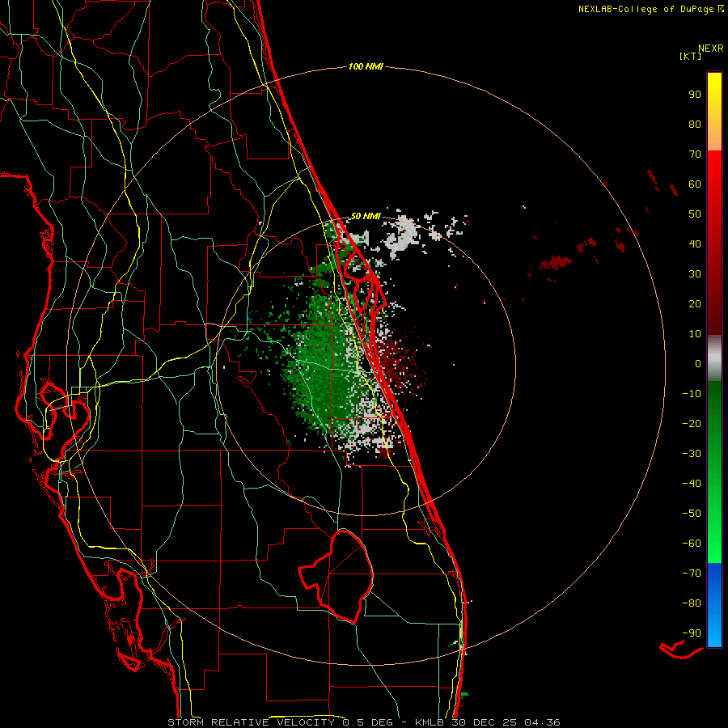Image resolution: width=728 pixels, height=728 pixels.
Task: Click the -40 value on the velocity scale
Action: (692, 484)
